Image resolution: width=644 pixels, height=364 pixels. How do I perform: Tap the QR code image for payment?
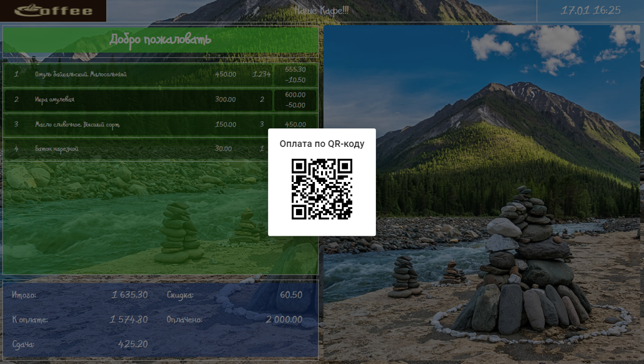[x=322, y=190]
